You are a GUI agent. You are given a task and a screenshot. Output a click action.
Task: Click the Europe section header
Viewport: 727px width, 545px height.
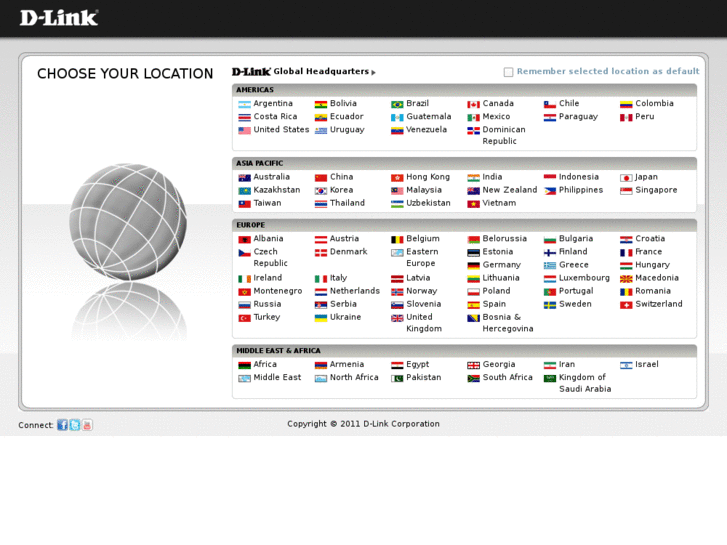tap(464, 225)
